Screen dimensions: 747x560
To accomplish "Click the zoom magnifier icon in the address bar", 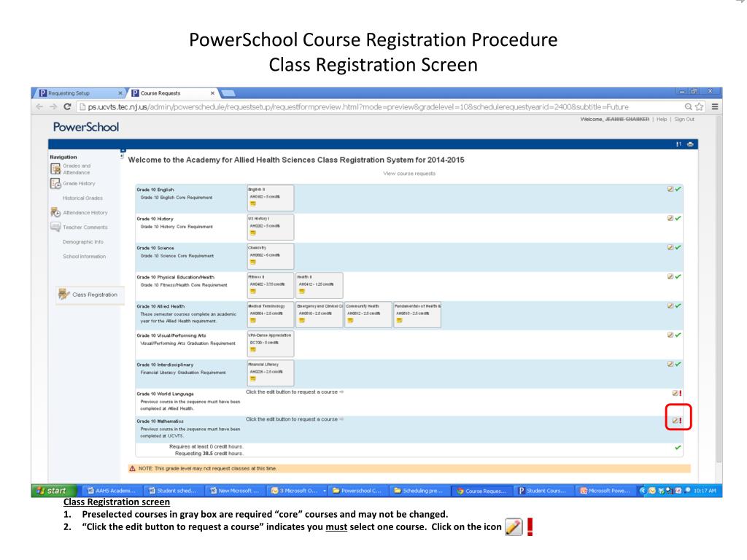I will (689, 106).
